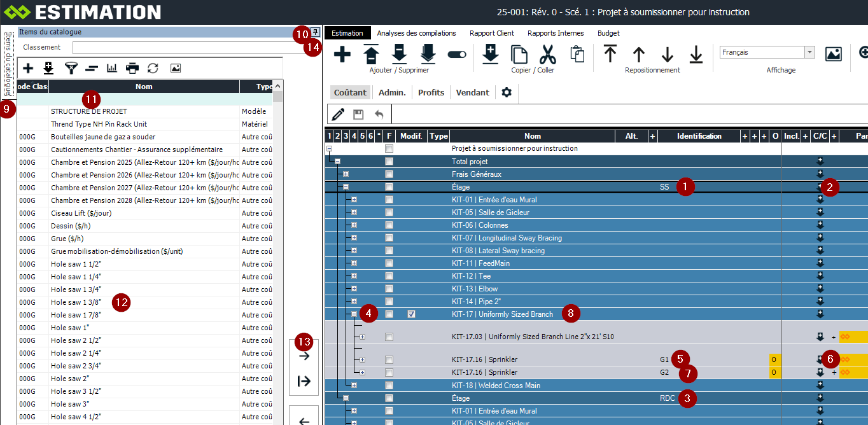Open the Budget tab
Viewport: 868px width, 425px height.
pyautogui.click(x=608, y=33)
